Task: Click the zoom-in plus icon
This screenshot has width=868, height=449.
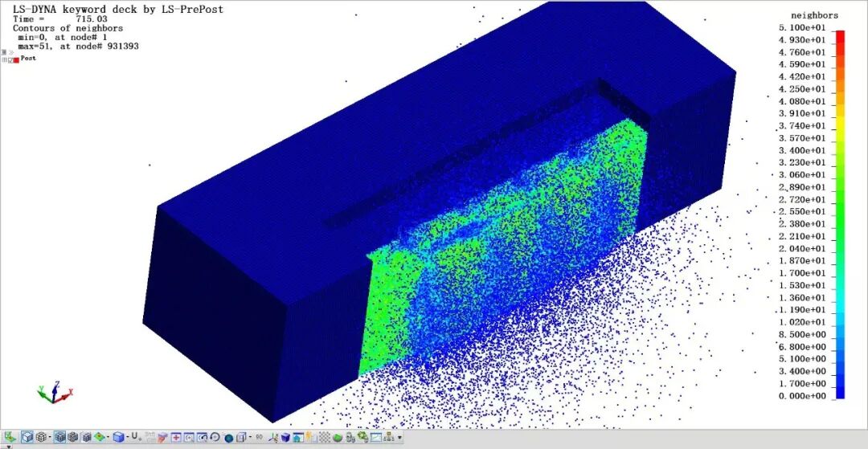Action: click(x=176, y=438)
